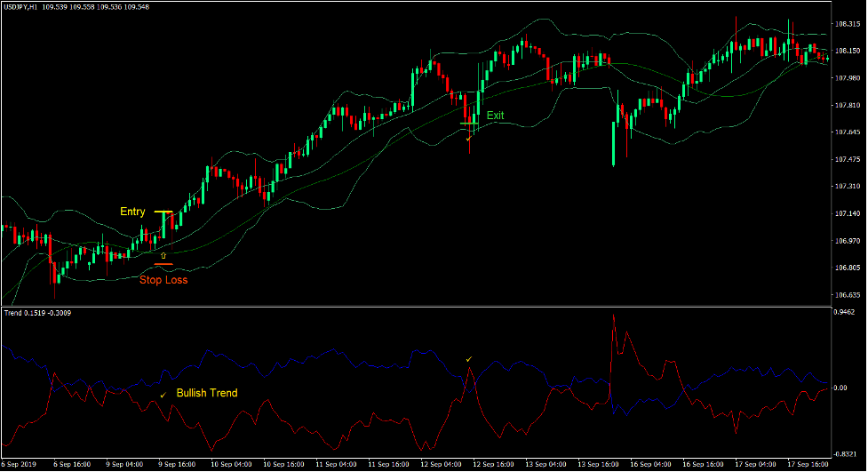Click price level 107.310 on the axis
Screen dimensions: 868x472
point(847,187)
